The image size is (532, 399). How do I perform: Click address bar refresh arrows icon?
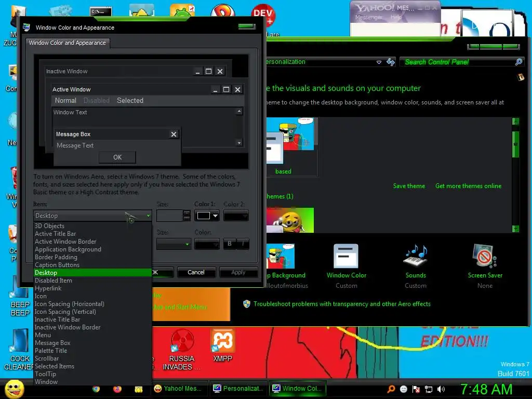(391, 62)
